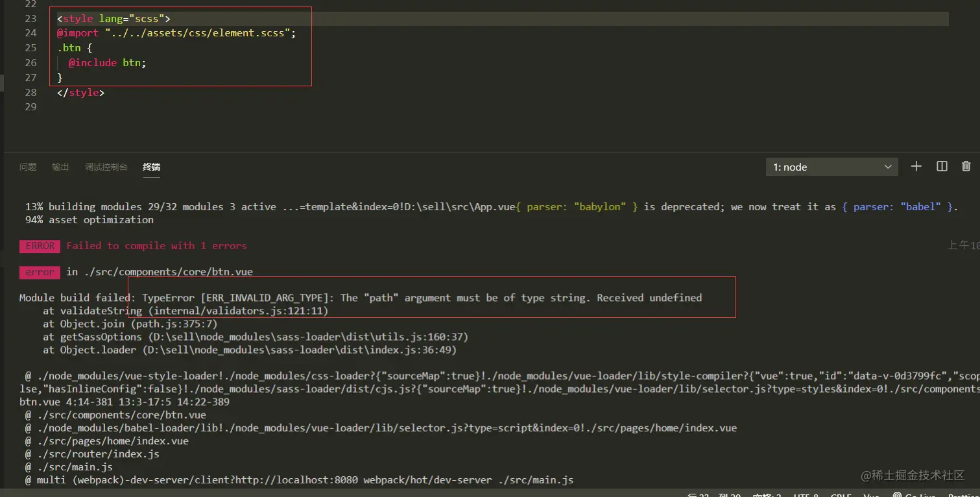Open the 调试控制台 debug console tab
This screenshot has height=497, width=980.
[106, 167]
